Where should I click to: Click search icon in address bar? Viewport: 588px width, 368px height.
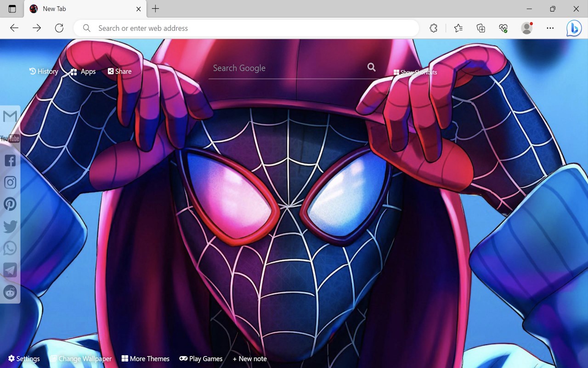[86, 28]
